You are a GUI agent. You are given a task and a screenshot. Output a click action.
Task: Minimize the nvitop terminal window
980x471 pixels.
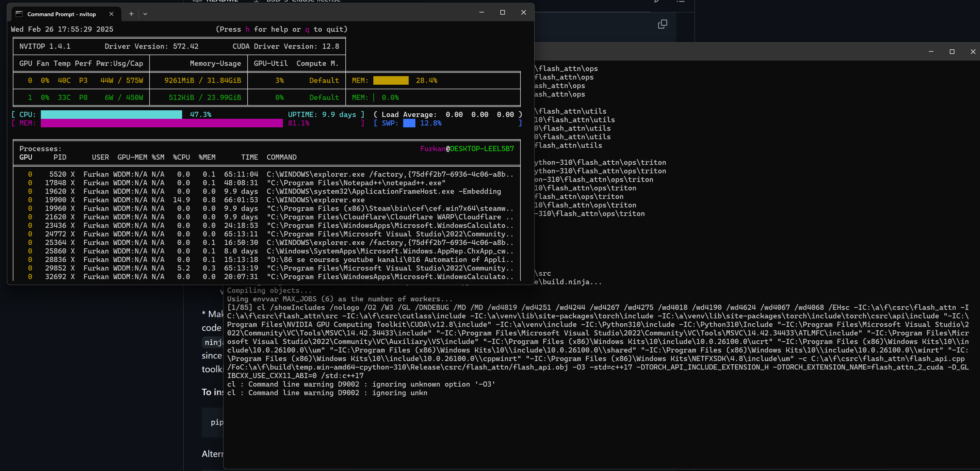(x=481, y=12)
